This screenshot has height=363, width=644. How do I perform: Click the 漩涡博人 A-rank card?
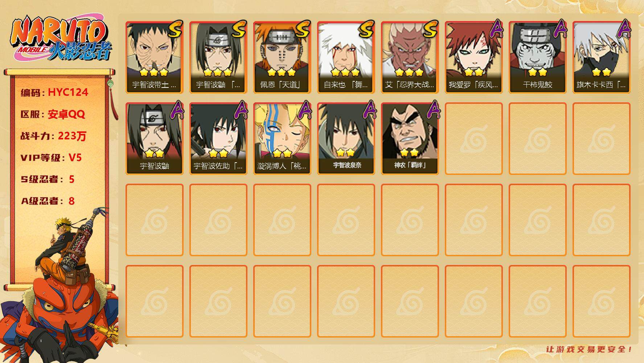tap(282, 139)
